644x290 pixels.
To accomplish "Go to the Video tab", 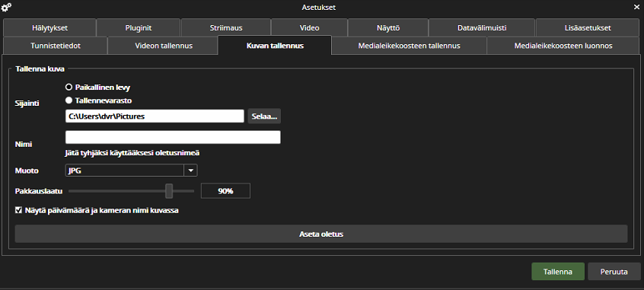I will click(309, 28).
